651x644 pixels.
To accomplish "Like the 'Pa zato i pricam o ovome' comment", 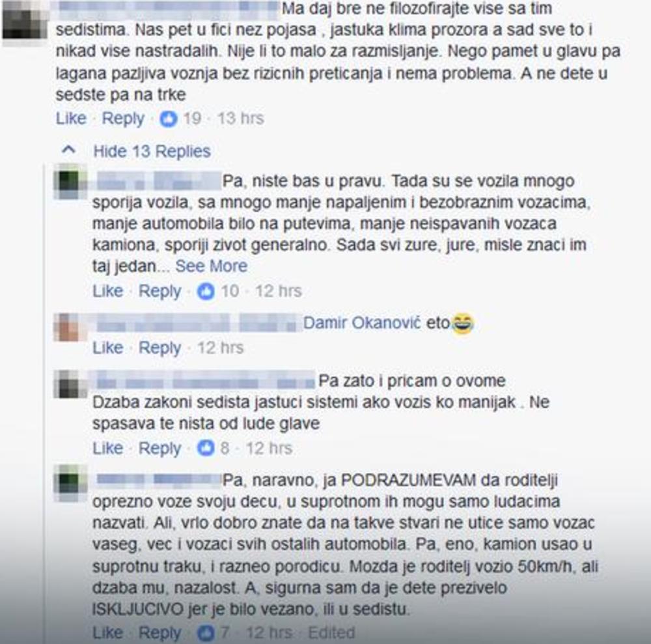I will coord(107,447).
